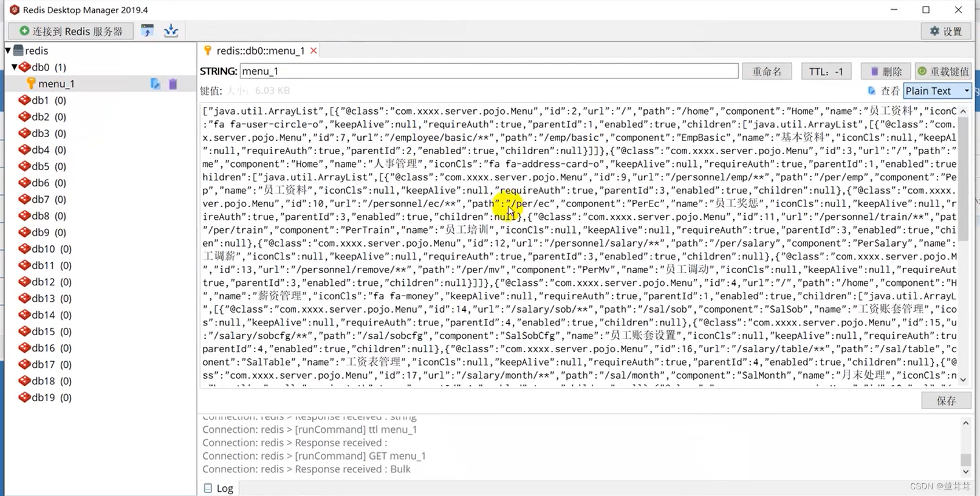Select db5 database
The width and height of the screenshot is (980, 496).
49,166
